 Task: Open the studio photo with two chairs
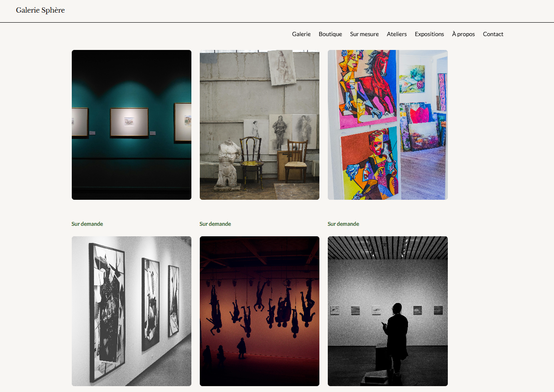click(259, 125)
